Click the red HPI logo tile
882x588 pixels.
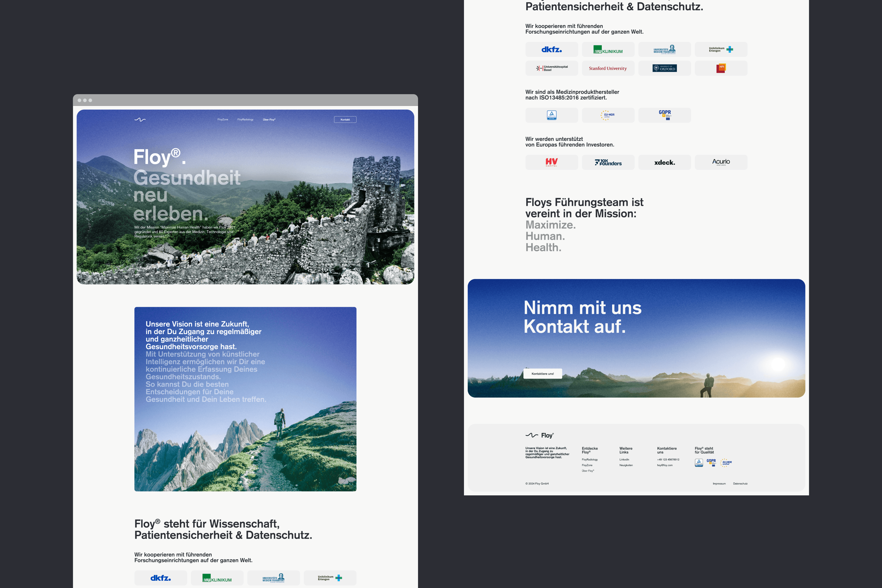point(721,68)
